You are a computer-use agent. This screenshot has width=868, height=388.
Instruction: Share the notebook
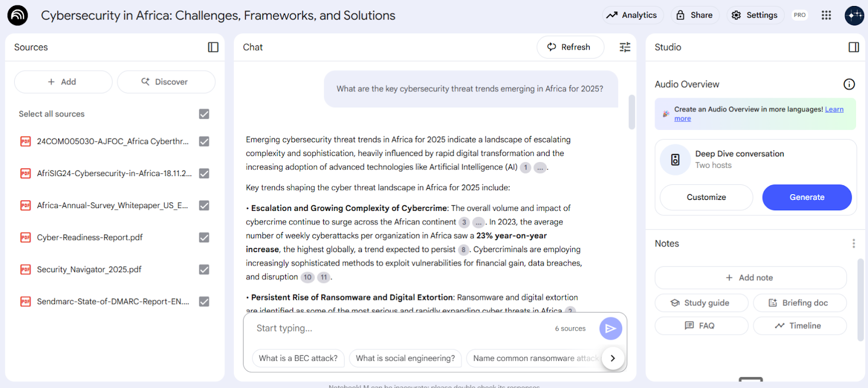pyautogui.click(x=695, y=15)
